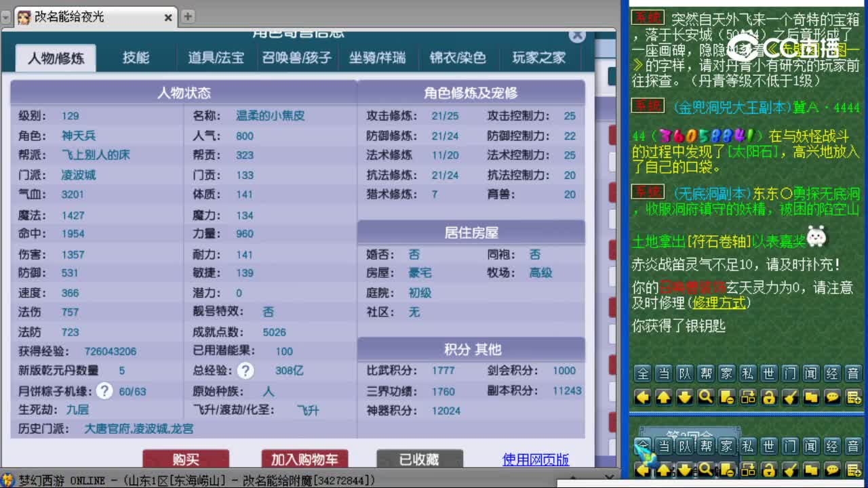This screenshot has height=488, width=868.
Task: Click the experience value 726043206
Action: 111,351
